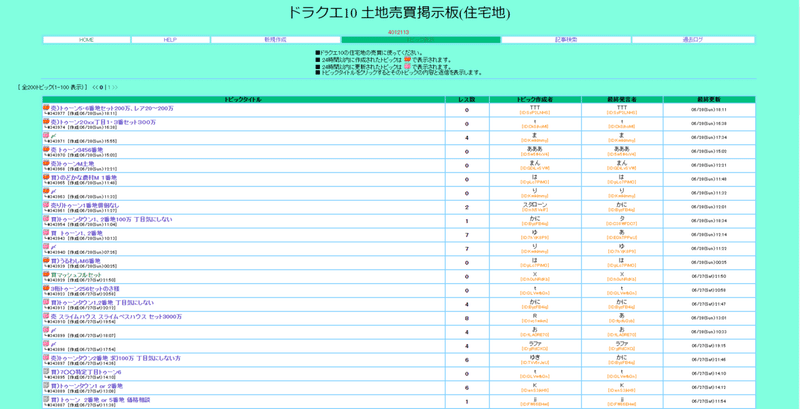
Task: Click topic creator name スタローン
Action: pyautogui.click(x=535, y=204)
